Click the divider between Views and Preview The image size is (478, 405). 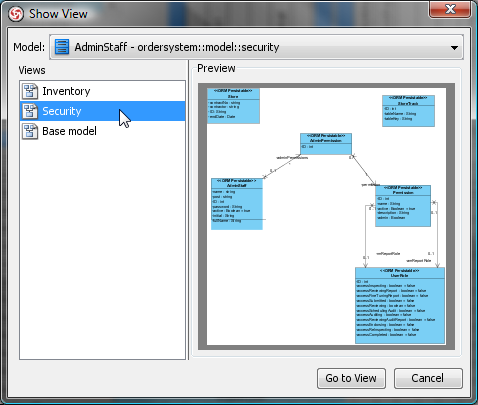[189, 210]
